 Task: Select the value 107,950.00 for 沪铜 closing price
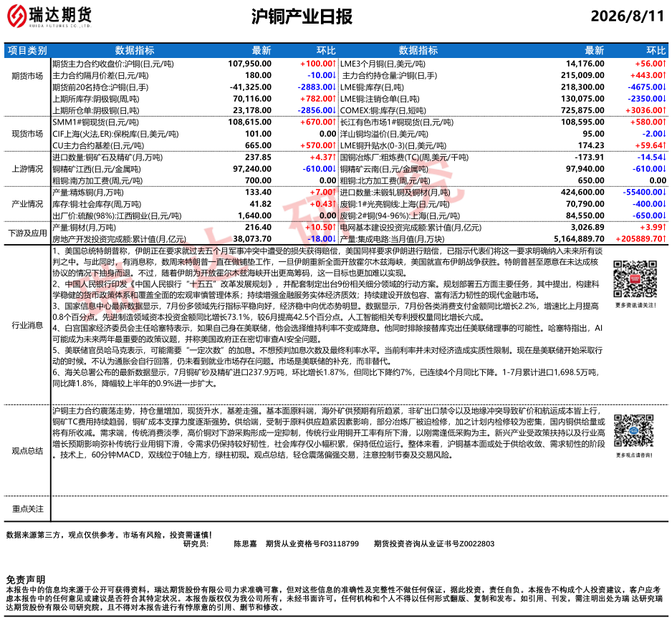249,64
